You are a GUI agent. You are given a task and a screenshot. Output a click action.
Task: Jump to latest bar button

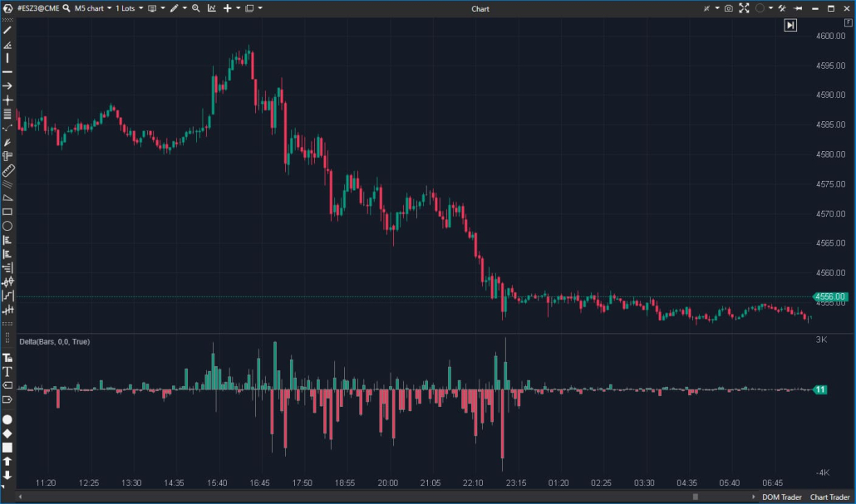[x=790, y=26]
